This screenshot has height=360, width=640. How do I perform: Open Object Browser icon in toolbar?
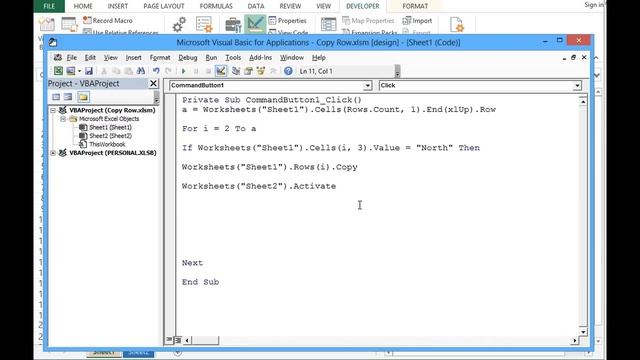pyautogui.click(x=260, y=71)
